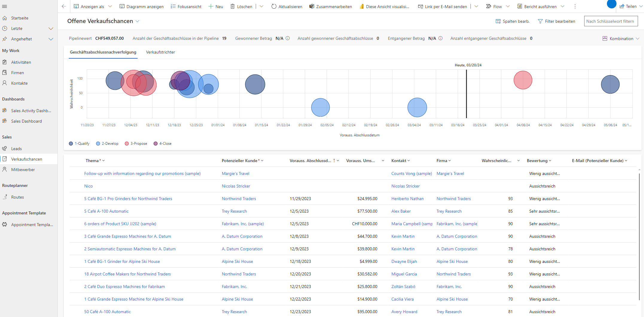Show info for Entgangener Betrag
644x317 pixels.
click(441, 38)
